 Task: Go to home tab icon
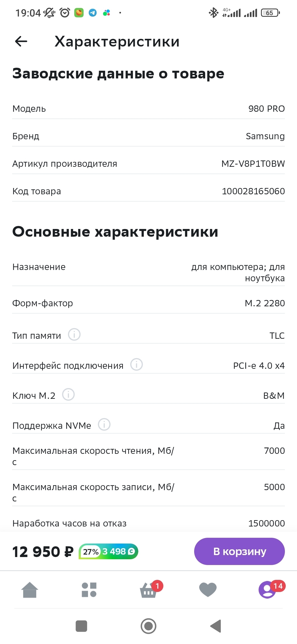coord(30,590)
